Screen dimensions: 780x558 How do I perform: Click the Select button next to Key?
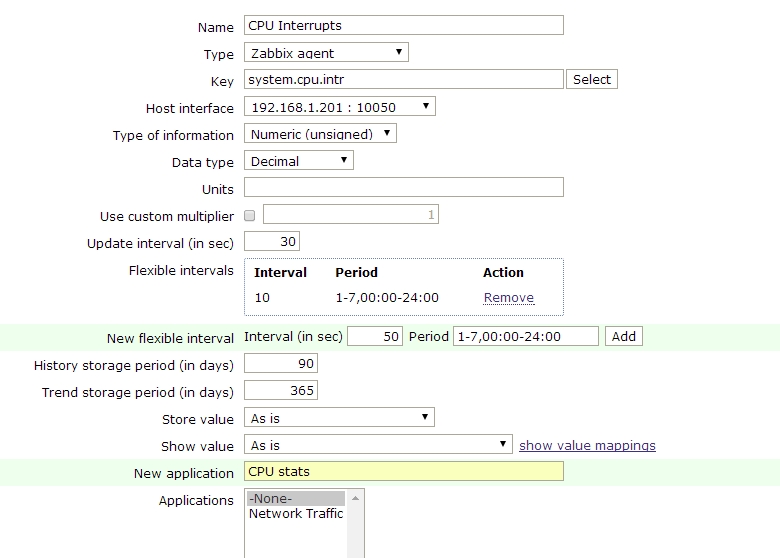coord(591,79)
